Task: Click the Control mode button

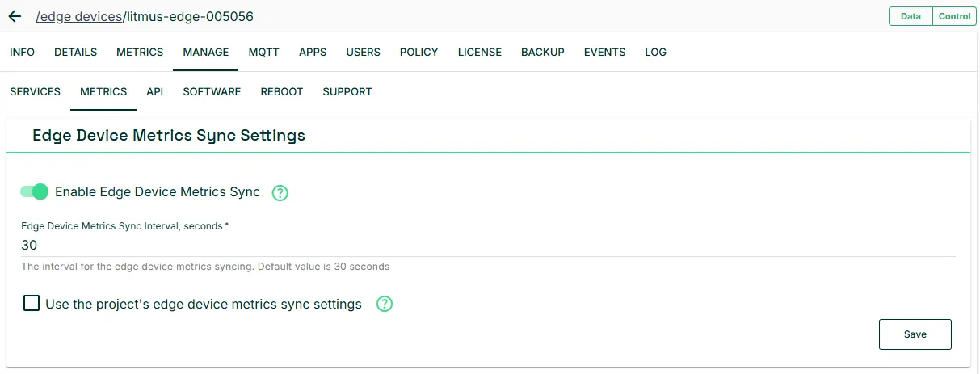Action: coord(954,16)
